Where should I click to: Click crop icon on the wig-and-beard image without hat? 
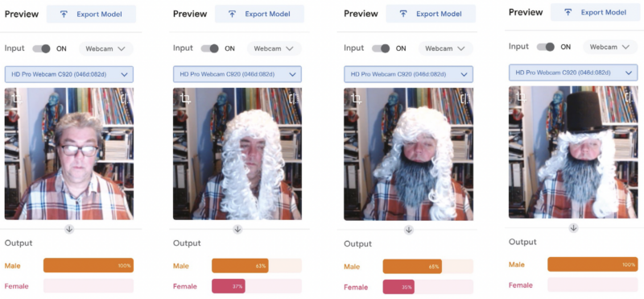pos(357,98)
